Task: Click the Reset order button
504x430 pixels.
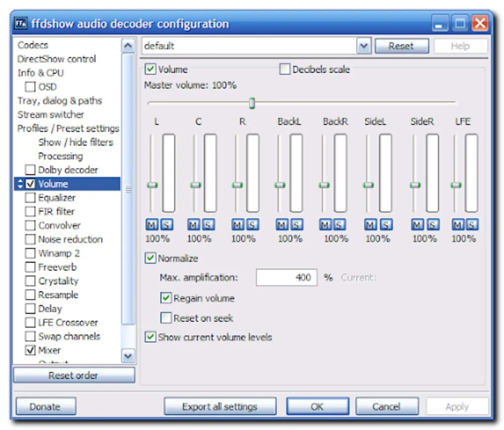Action: 74,375
